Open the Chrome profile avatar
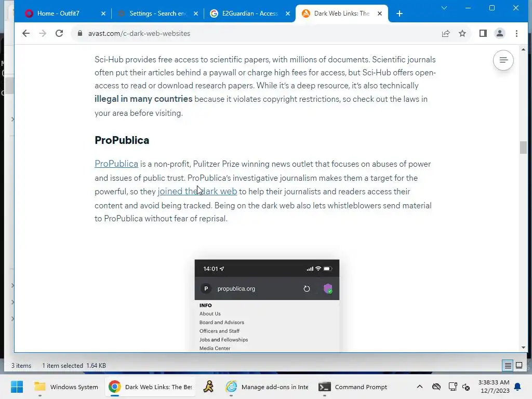Screen dimensions: 532x399 (x=499, y=33)
